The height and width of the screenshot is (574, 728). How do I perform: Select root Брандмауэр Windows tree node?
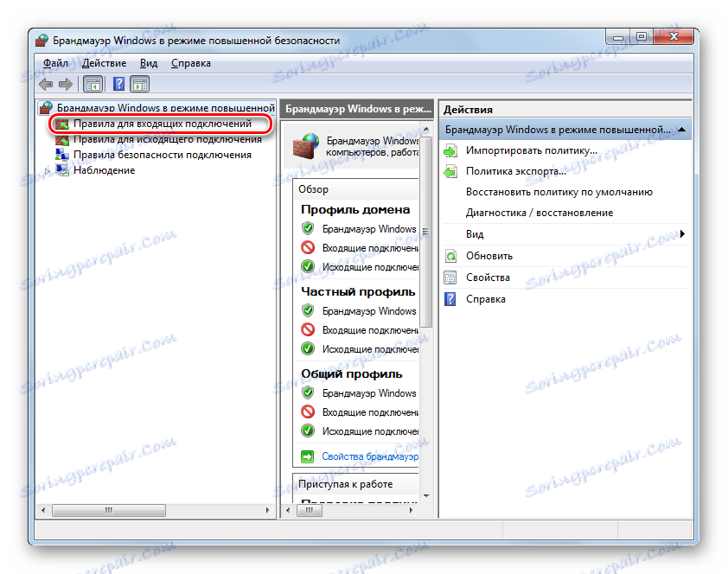click(x=166, y=108)
